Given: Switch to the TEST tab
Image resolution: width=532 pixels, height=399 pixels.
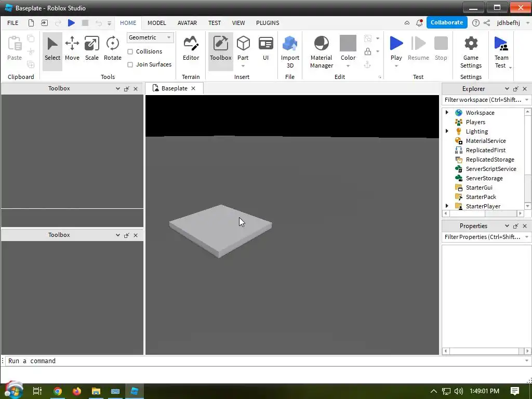Looking at the screenshot, I should tap(215, 23).
